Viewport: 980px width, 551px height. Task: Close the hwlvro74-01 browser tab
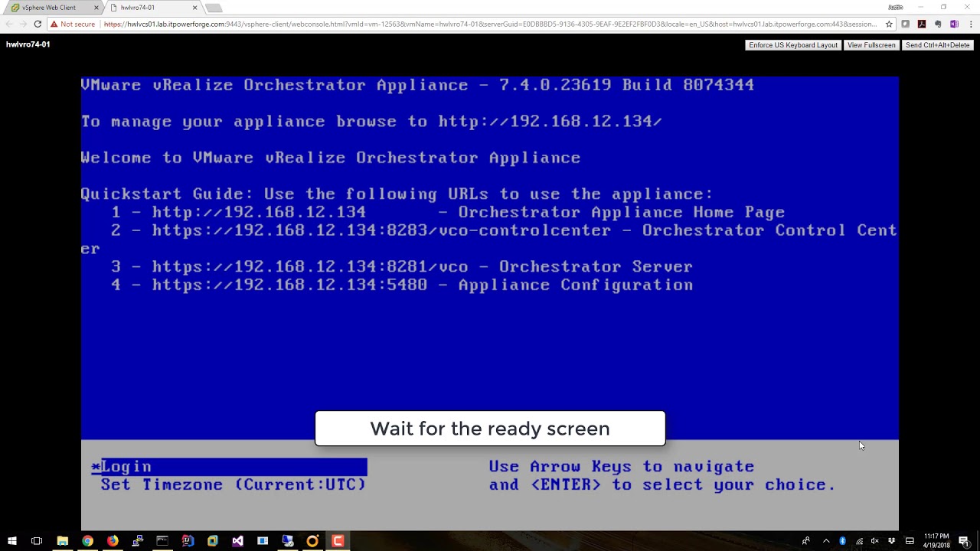[x=194, y=8]
